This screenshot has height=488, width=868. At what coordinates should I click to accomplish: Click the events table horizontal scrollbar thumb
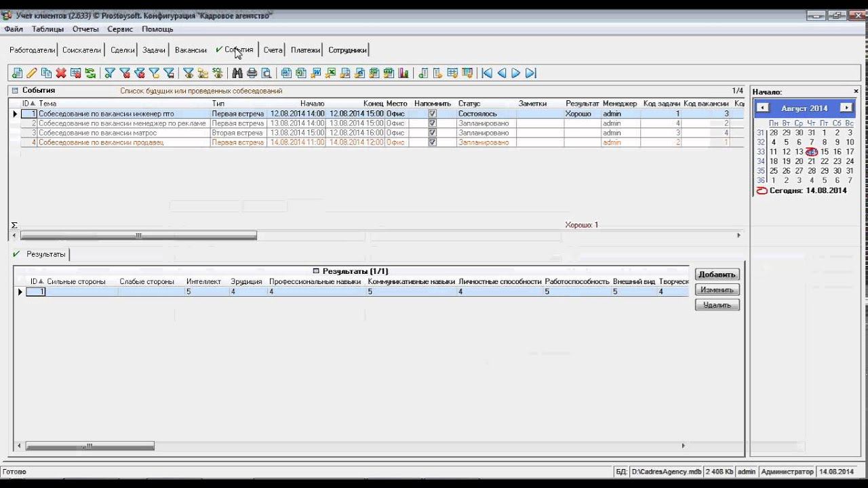pyautogui.click(x=138, y=235)
